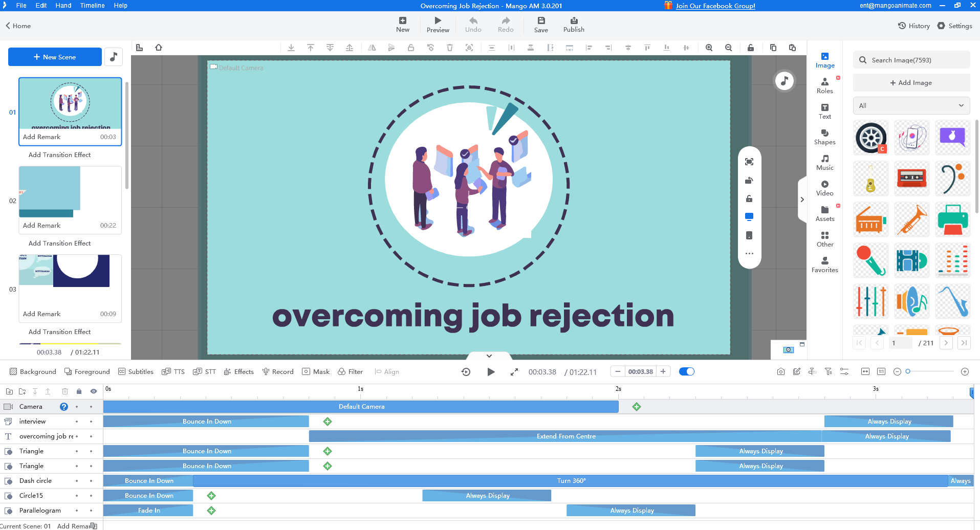The width and height of the screenshot is (980, 530).
Task: Open the Video panel
Action: (x=824, y=187)
